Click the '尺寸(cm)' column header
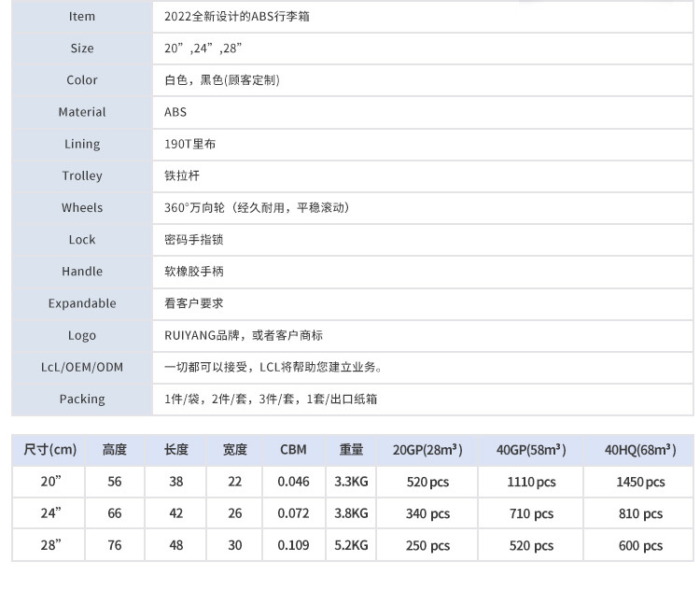Image resolution: width=700 pixels, height=589 pixels. point(49,450)
